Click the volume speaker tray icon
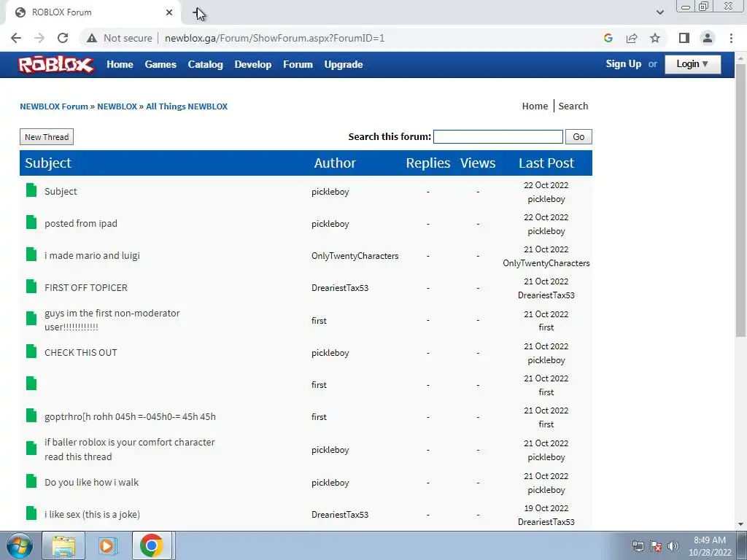The width and height of the screenshot is (747, 560). [673, 546]
